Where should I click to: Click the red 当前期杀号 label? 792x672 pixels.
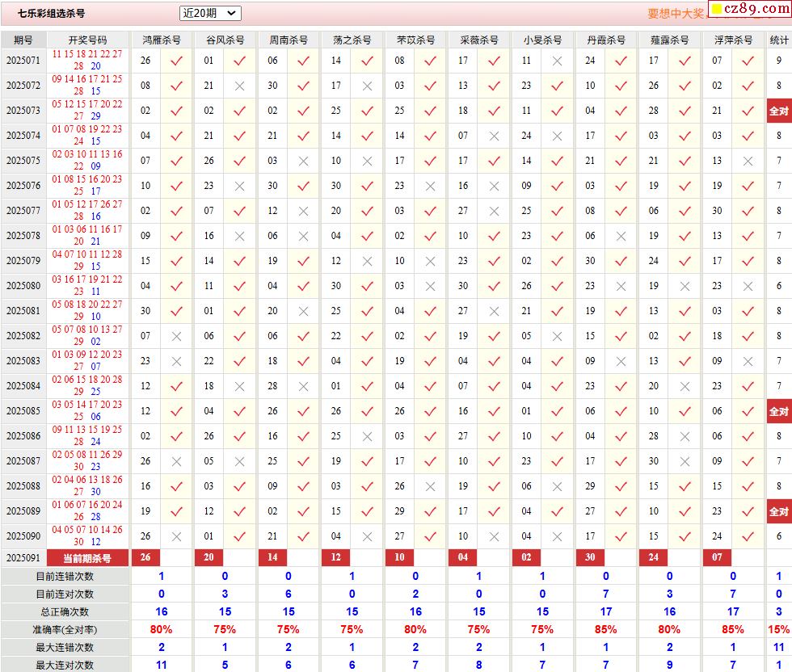tap(87, 558)
